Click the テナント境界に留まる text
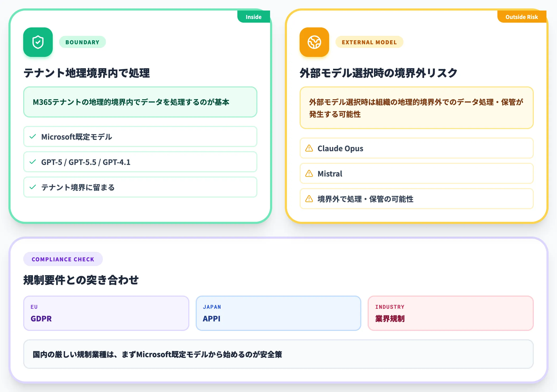This screenshot has height=392, width=557. (78, 187)
